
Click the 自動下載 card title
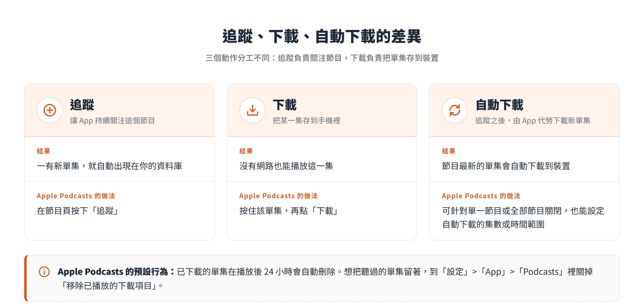coord(500,105)
